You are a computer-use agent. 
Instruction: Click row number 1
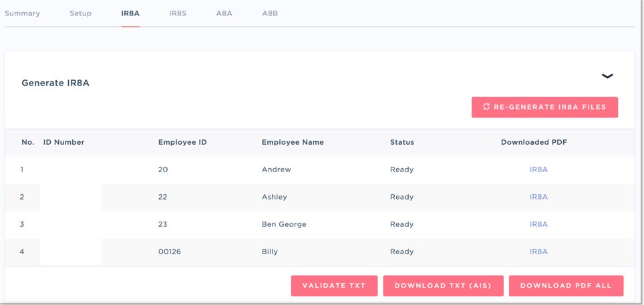pos(22,170)
